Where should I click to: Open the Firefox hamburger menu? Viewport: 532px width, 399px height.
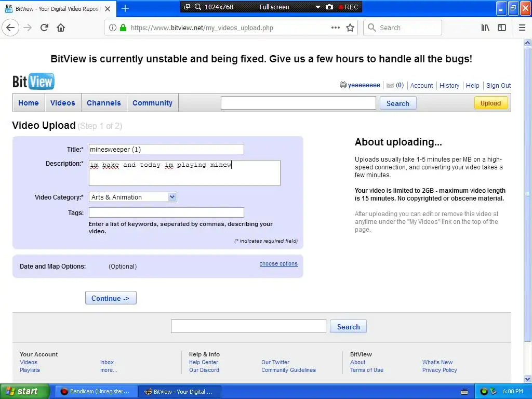pyautogui.click(x=522, y=28)
